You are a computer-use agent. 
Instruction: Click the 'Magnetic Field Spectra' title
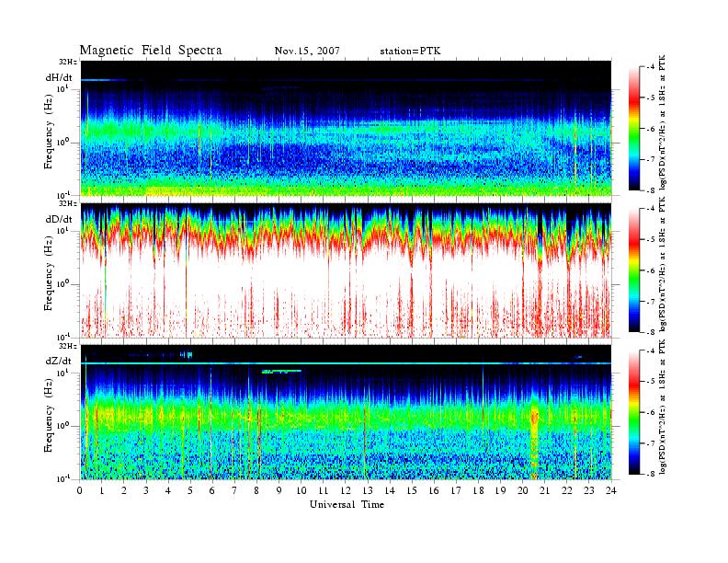coord(151,51)
